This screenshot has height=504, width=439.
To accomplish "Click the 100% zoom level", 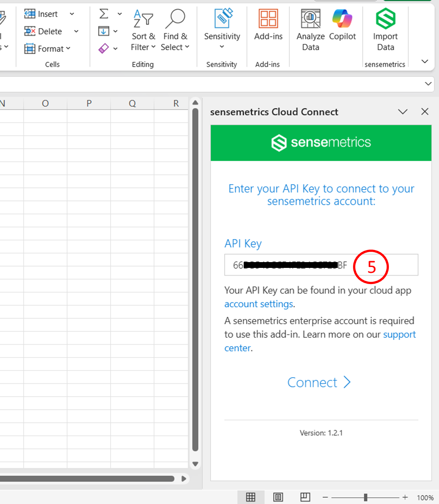I will coord(425,498).
